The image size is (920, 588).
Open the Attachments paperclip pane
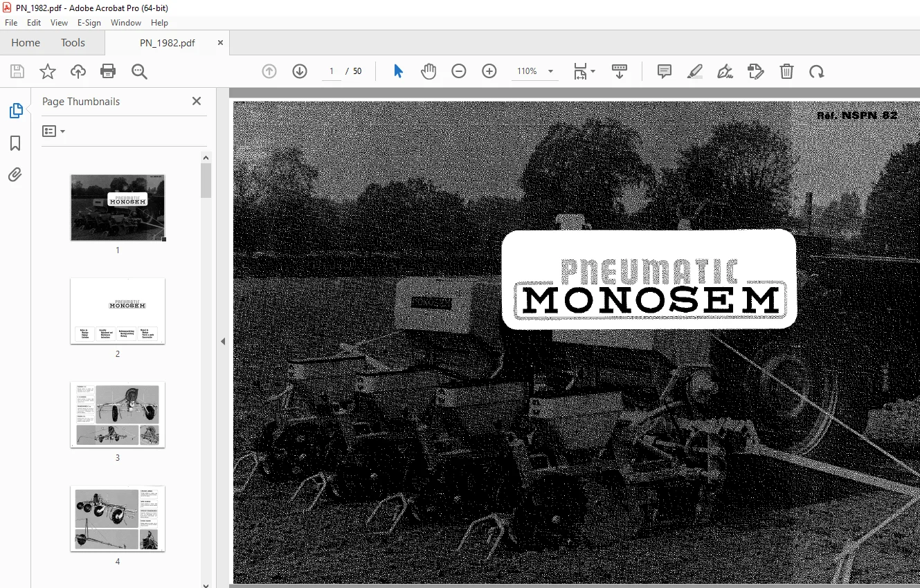15,175
